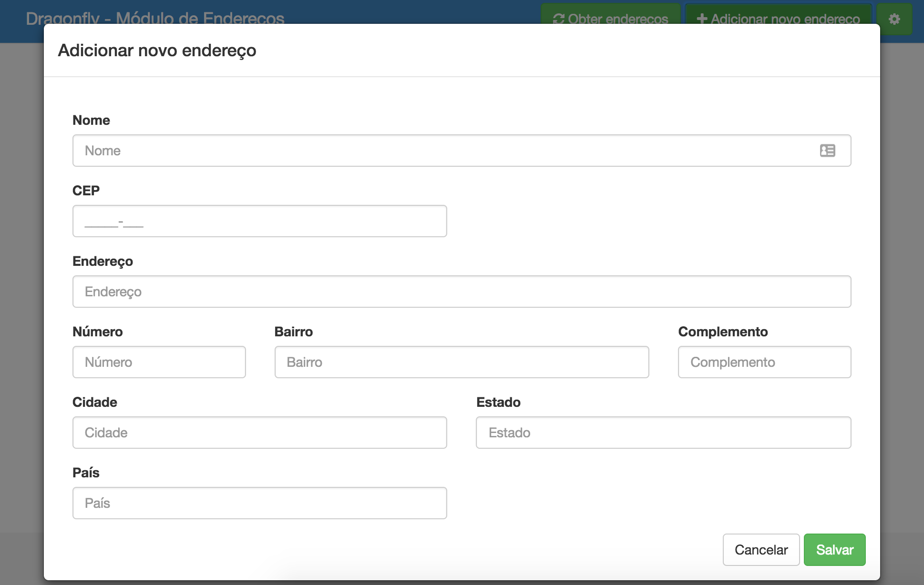Focus the CEP masked input field
The width and height of the screenshot is (924, 585).
click(x=259, y=221)
